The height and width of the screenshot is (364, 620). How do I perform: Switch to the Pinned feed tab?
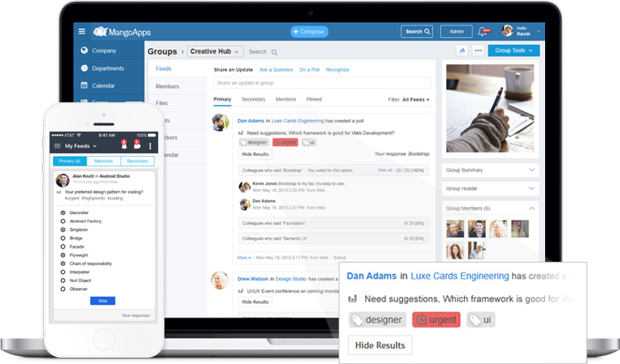coord(314,100)
